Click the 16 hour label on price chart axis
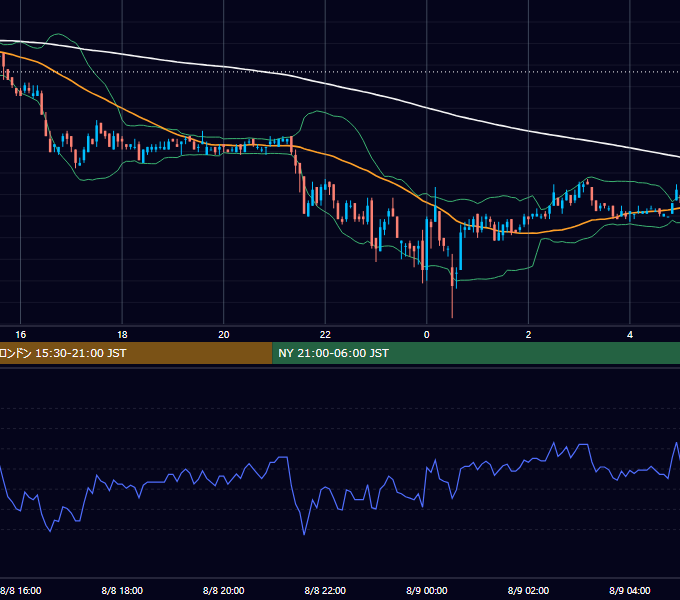 [x=20, y=335]
